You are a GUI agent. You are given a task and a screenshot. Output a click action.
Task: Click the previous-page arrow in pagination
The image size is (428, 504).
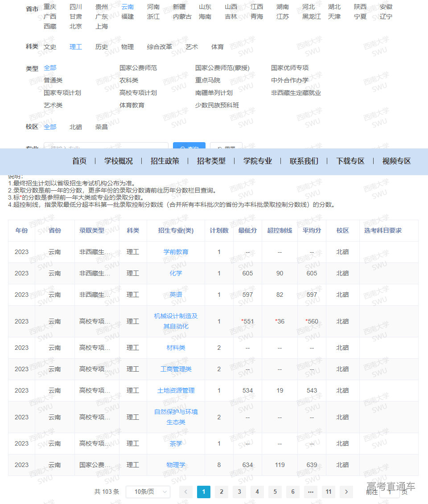pos(185,492)
